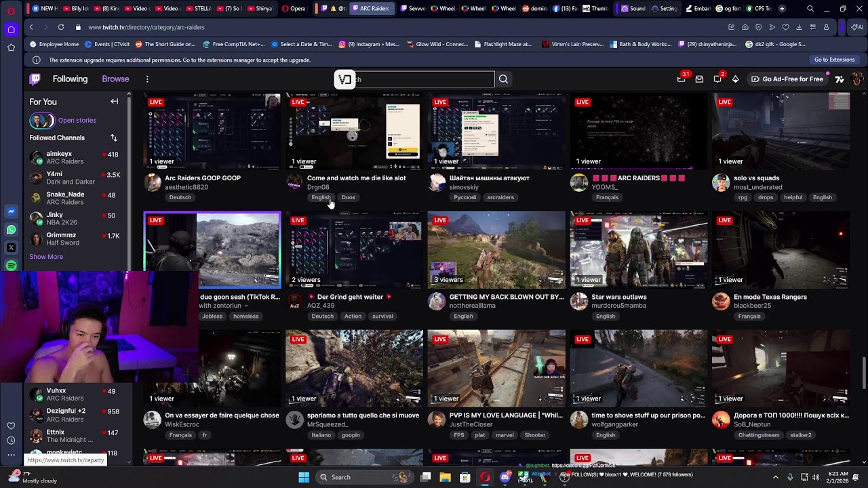Open the Twitch more options dots menu

(x=147, y=79)
